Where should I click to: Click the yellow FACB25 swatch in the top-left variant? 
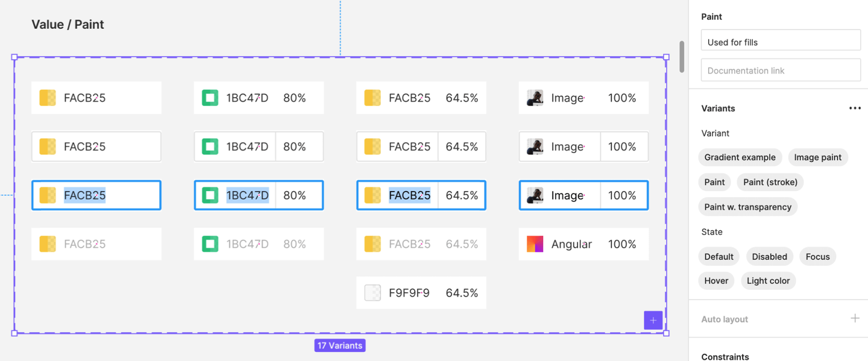click(48, 98)
